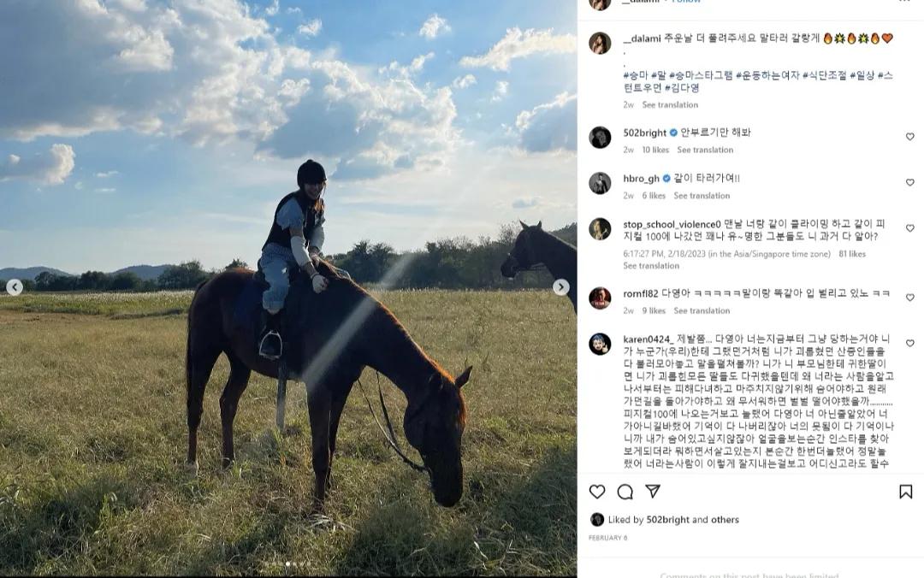
Task: Like 502bright's comment heart
Action: (x=909, y=137)
